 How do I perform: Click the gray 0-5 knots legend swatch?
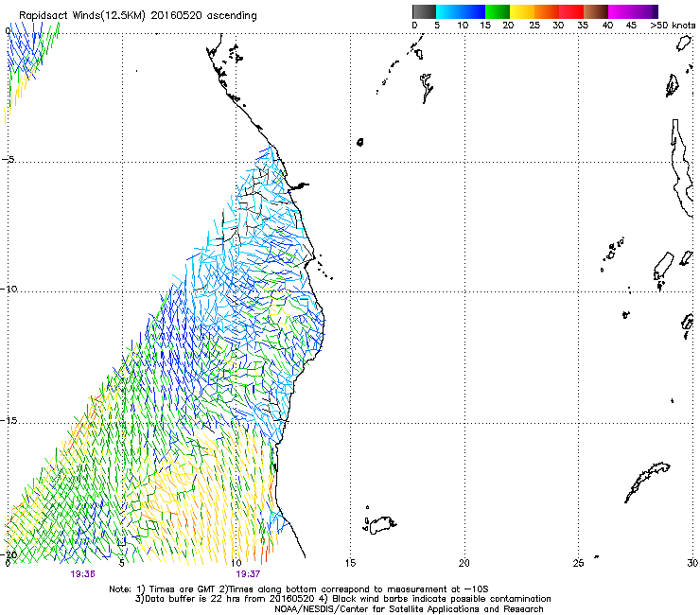point(424,11)
